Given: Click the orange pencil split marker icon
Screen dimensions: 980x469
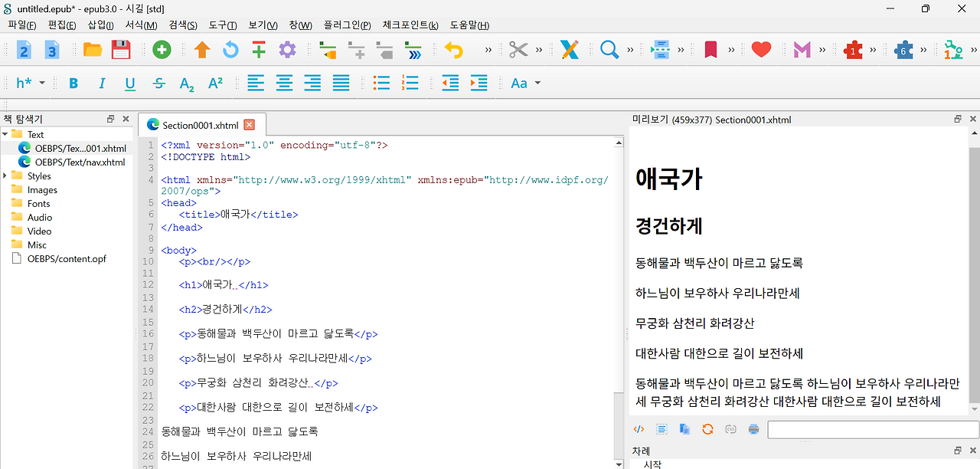Looking at the screenshot, I should point(328,51).
